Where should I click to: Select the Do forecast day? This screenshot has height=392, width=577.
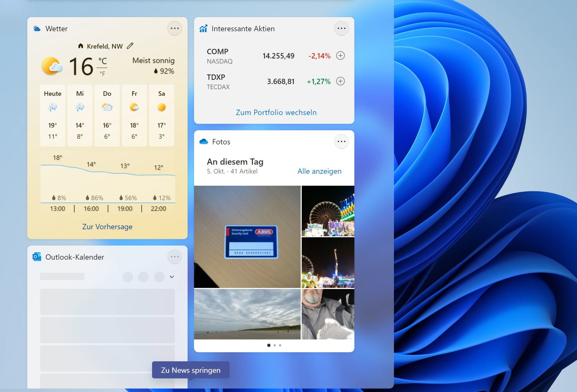coord(107,115)
